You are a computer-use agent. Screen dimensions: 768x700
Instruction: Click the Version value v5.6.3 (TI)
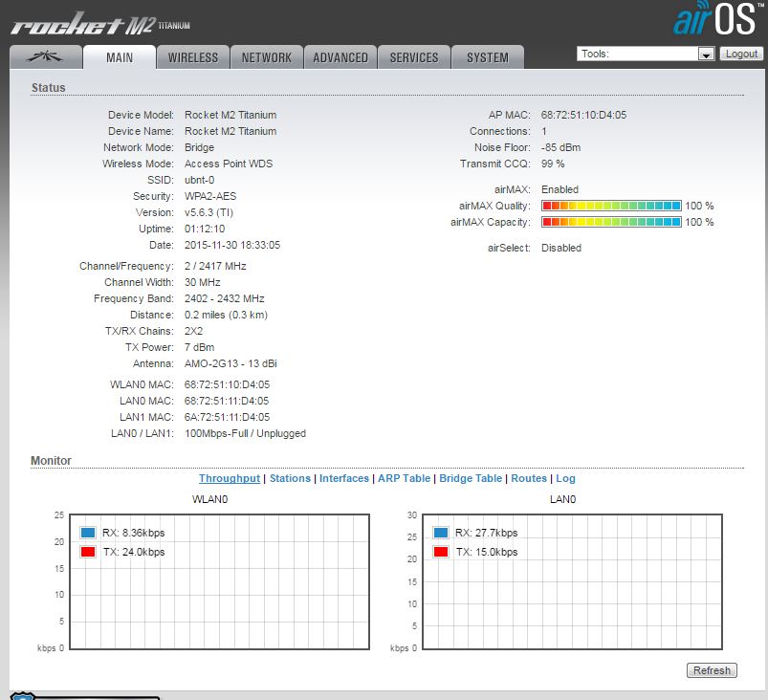[x=209, y=212]
